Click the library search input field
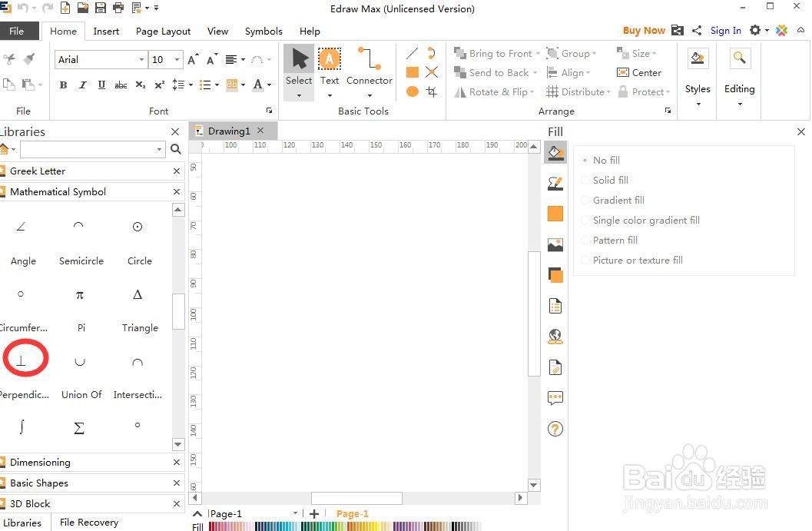This screenshot has height=531, width=812. point(88,149)
